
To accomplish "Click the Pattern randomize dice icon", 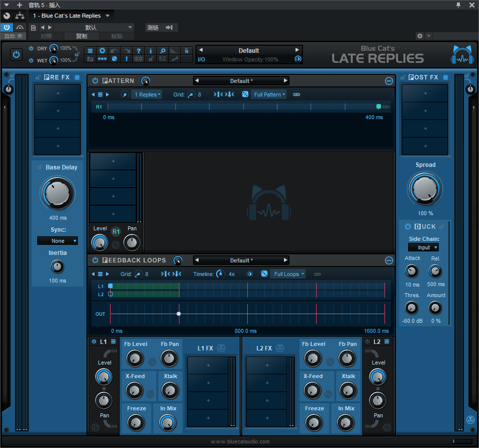I will pyautogui.click(x=245, y=94).
